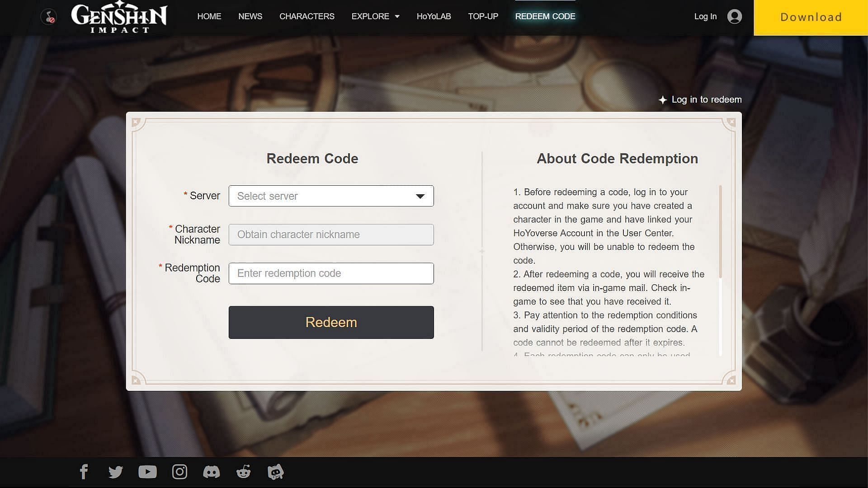Screen dimensions: 868x488
Task: Click the Redeem button to submit
Action: point(331,322)
